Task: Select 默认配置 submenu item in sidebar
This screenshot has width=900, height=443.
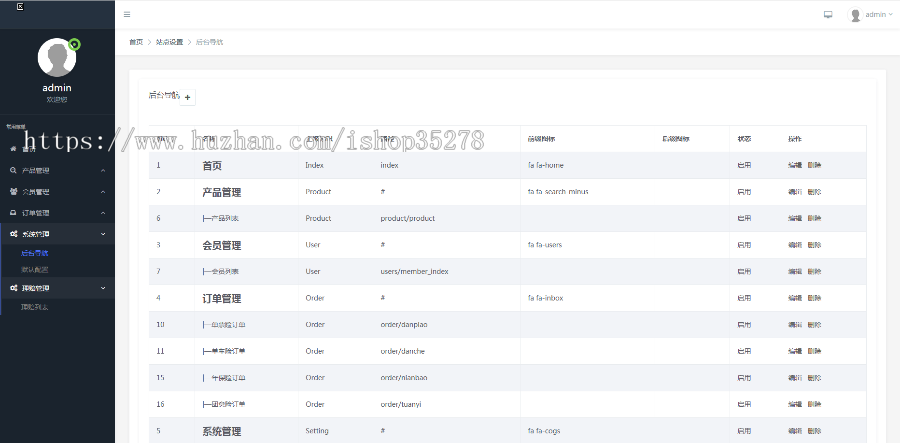Action: pos(34,269)
